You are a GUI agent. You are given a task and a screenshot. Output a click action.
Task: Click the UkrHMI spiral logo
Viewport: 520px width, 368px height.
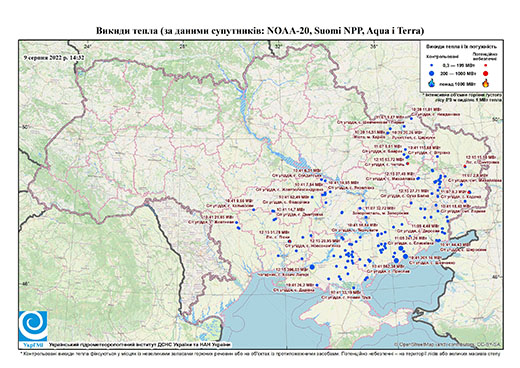(33, 327)
